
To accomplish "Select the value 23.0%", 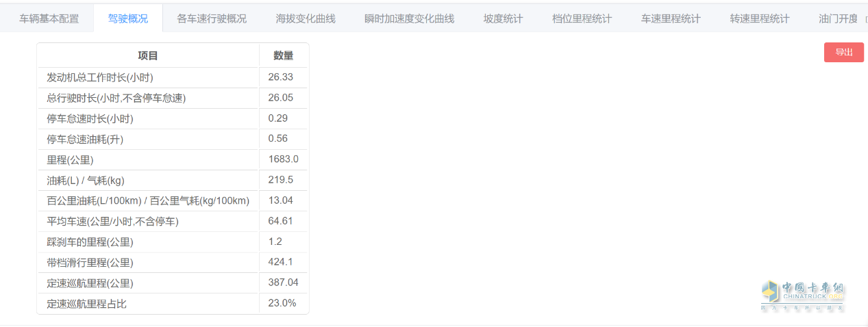I will pyautogui.click(x=282, y=302).
